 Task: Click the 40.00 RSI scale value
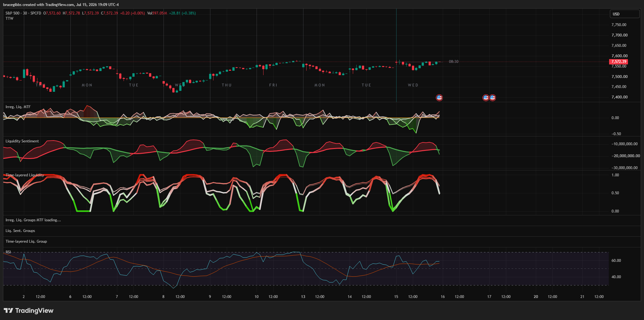coord(616,277)
